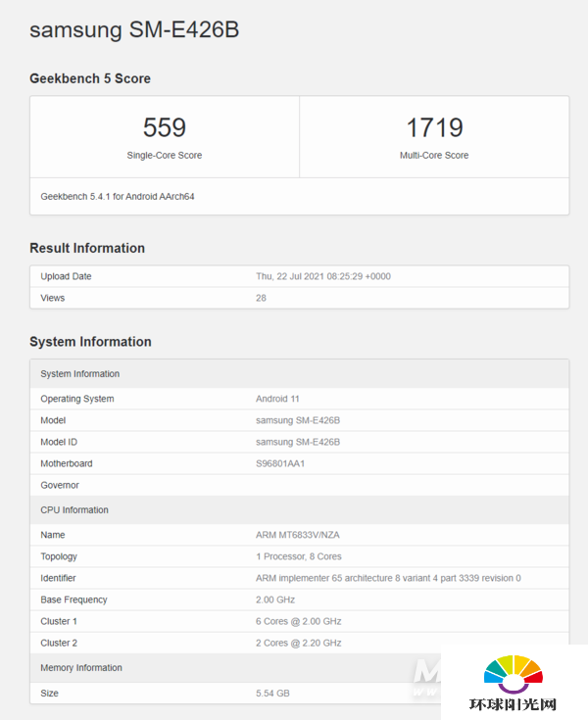
Task: Click the Views row label
Action: click(x=52, y=298)
